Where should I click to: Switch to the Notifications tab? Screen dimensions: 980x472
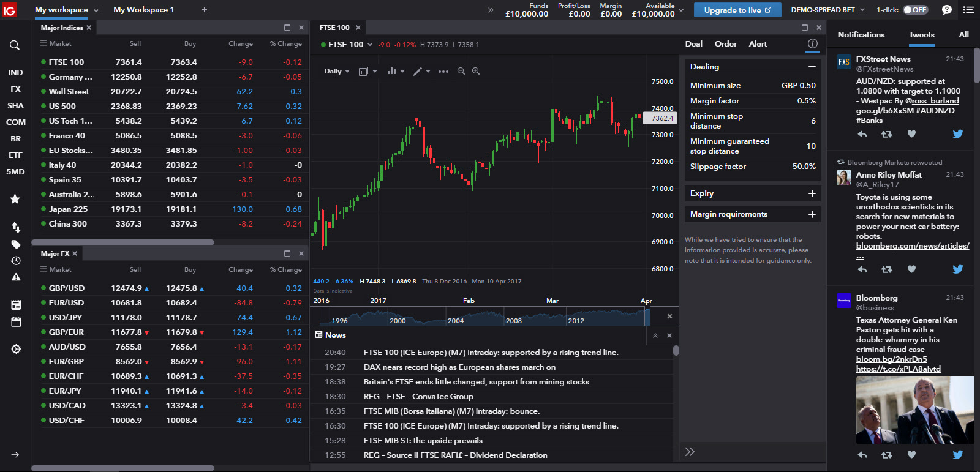(x=861, y=35)
